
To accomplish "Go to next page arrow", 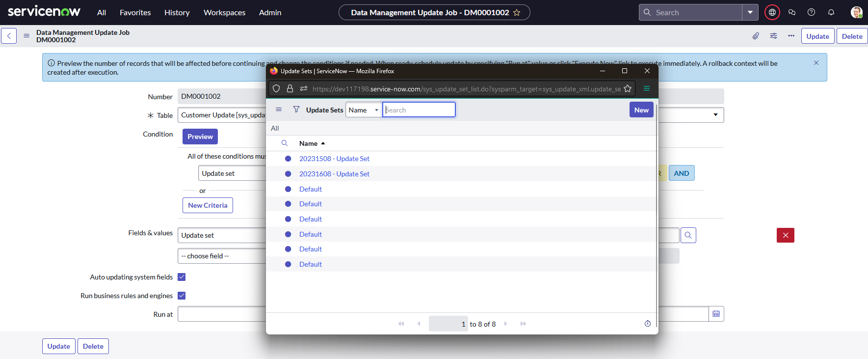I will coord(506,324).
